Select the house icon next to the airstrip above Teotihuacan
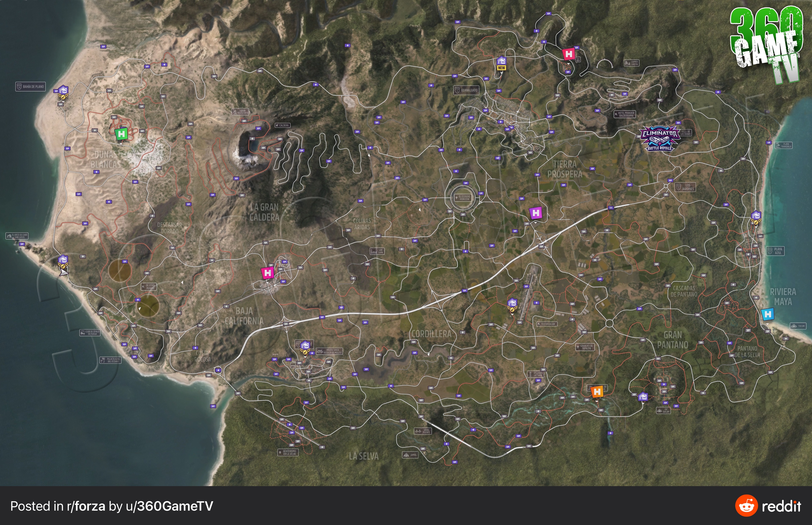 pos(512,303)
